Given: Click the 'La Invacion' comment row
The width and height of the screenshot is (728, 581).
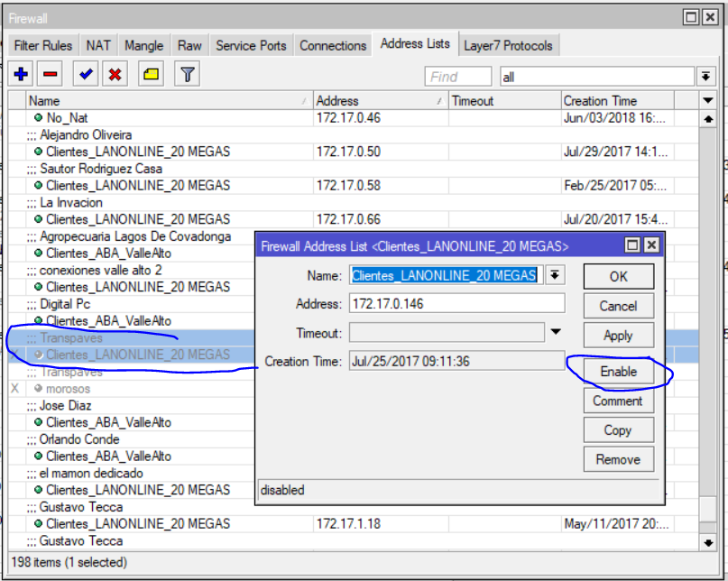Looking at the screenshot, I should (353, 202).
